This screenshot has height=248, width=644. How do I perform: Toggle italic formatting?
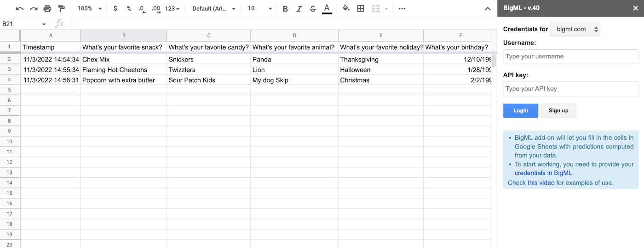[x=299, y=9]
